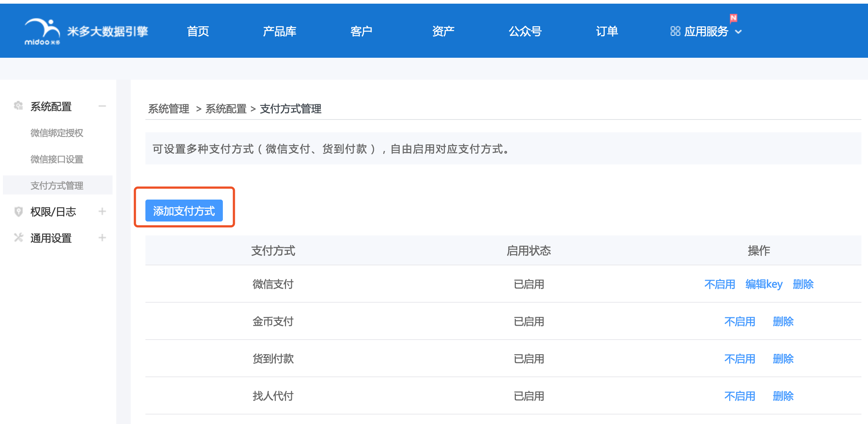
Task: Click 删除 for 找人代付
Action: [783, 396]
